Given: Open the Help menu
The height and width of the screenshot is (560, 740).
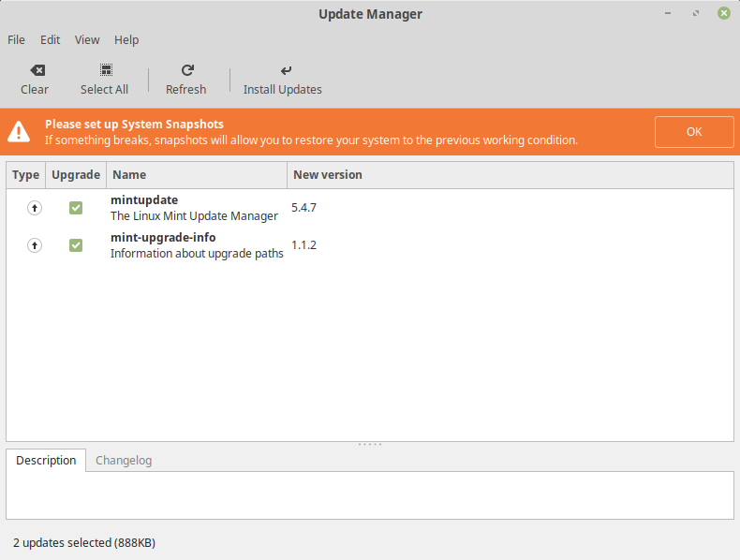Looking at the screenshot, I should point(126,39).
